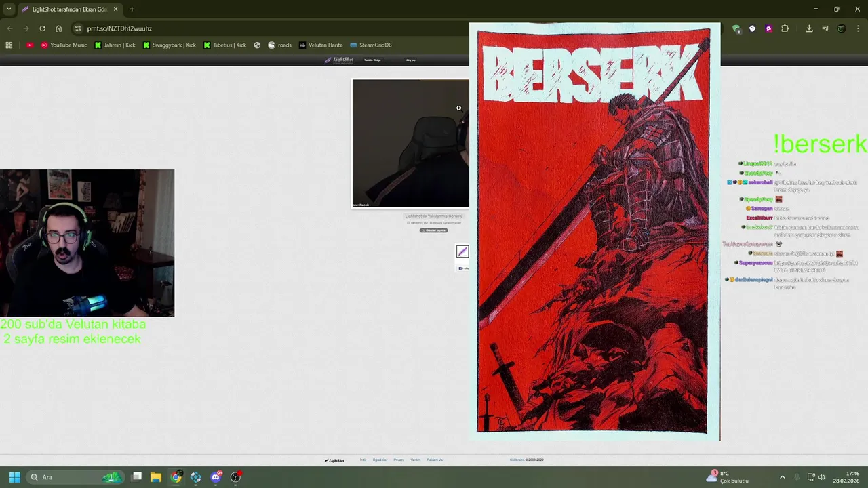Viewport: 868px width, 488px height.
Task: Select the LightShot Ekran Görüntüsü tab
Action: 70,9
